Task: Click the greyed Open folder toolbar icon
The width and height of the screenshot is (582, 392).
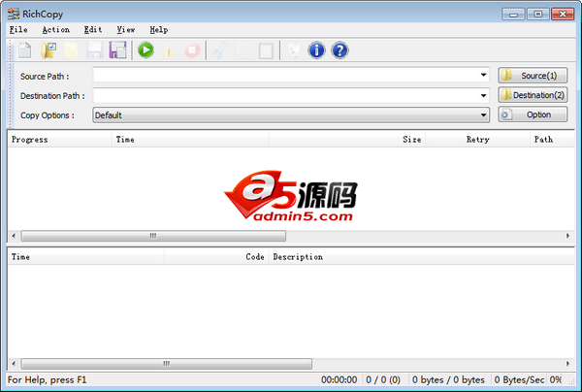Action: 71,50
